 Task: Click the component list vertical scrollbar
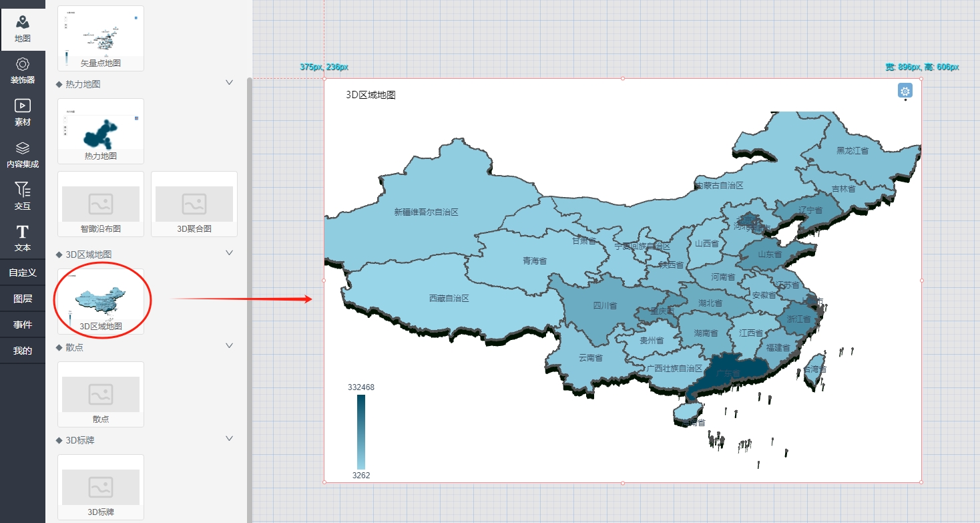click(x=250, y=267)
